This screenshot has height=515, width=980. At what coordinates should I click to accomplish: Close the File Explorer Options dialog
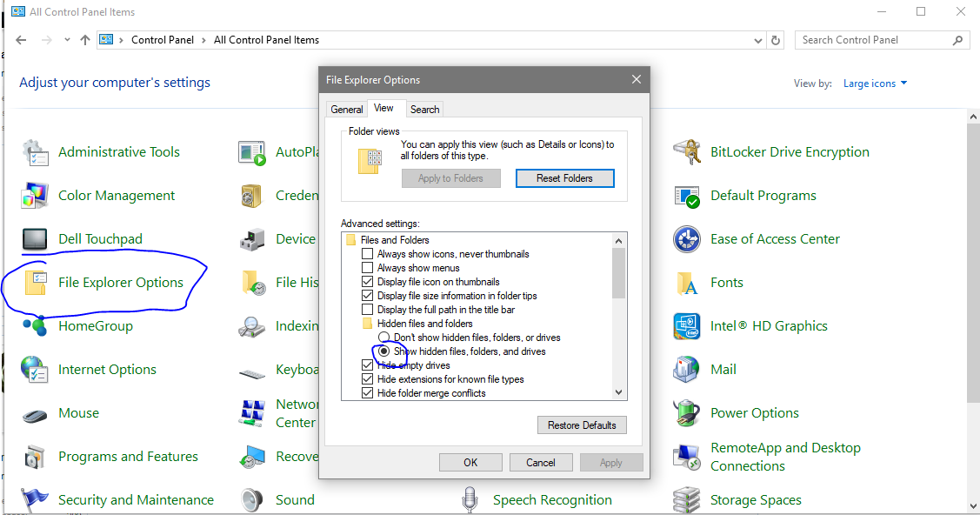[x=637, y=79]
